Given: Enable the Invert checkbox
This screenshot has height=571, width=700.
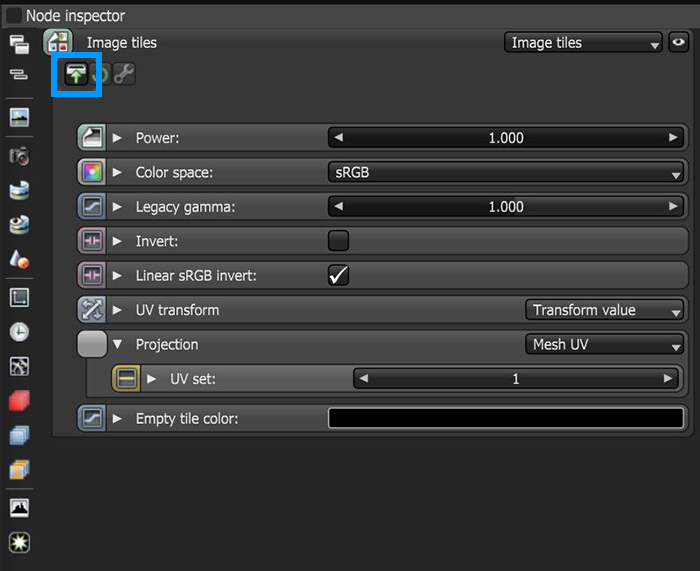Looking at the screenshot, I should point(338,241).
